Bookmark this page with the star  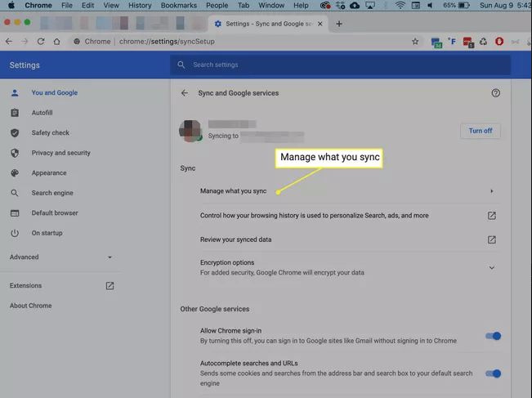[415, 42]
